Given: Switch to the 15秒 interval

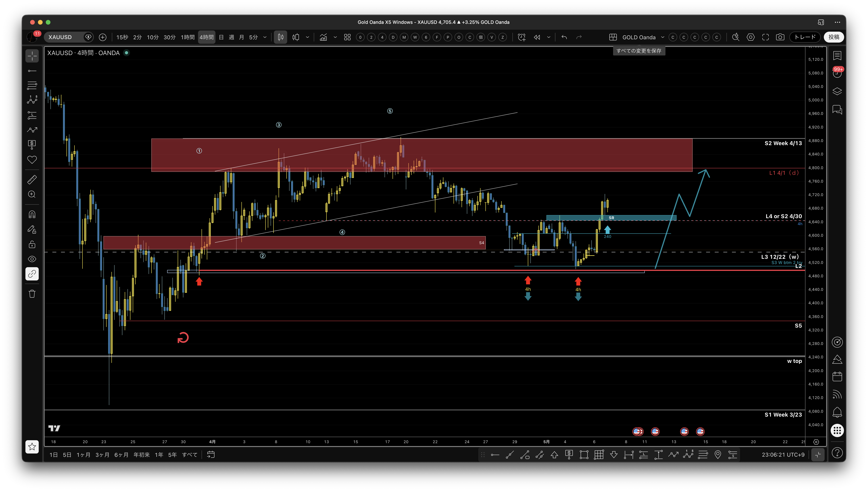Looking at the screenshot, I should (122, 37).
